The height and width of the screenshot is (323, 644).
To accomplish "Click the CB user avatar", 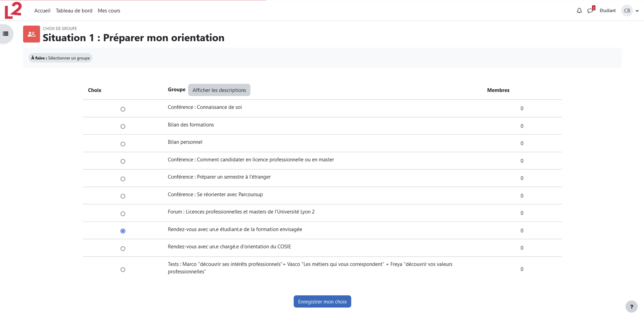I will click(x=627, y=11).
